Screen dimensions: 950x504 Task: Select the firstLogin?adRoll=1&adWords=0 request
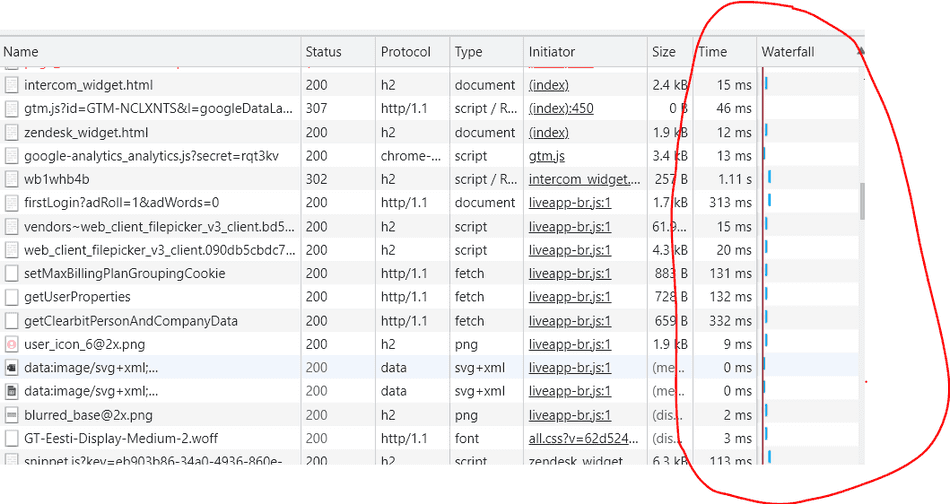(x=122, y=202)
